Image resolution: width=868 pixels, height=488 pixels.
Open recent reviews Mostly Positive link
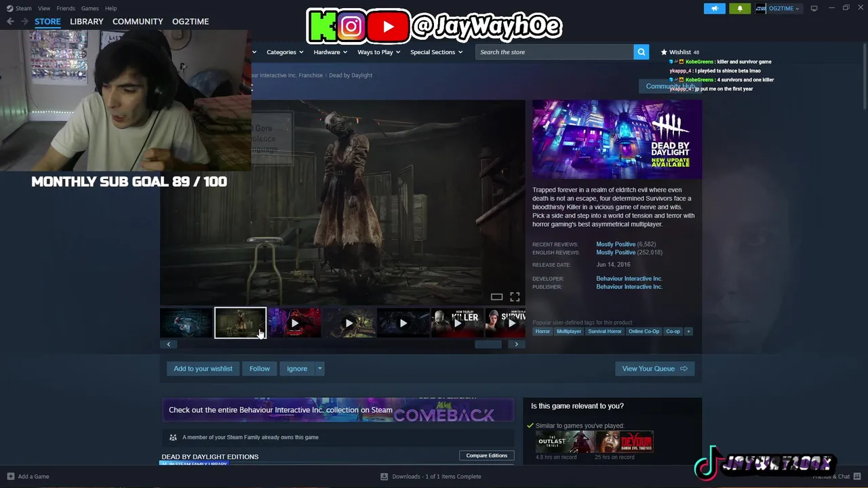(616, 244)
